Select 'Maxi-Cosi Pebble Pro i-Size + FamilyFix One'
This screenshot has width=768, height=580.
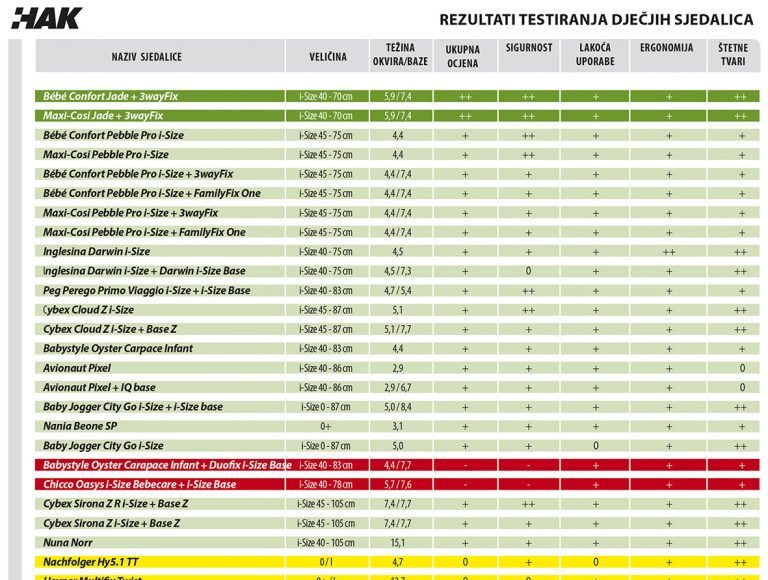[x=397, y=232]
